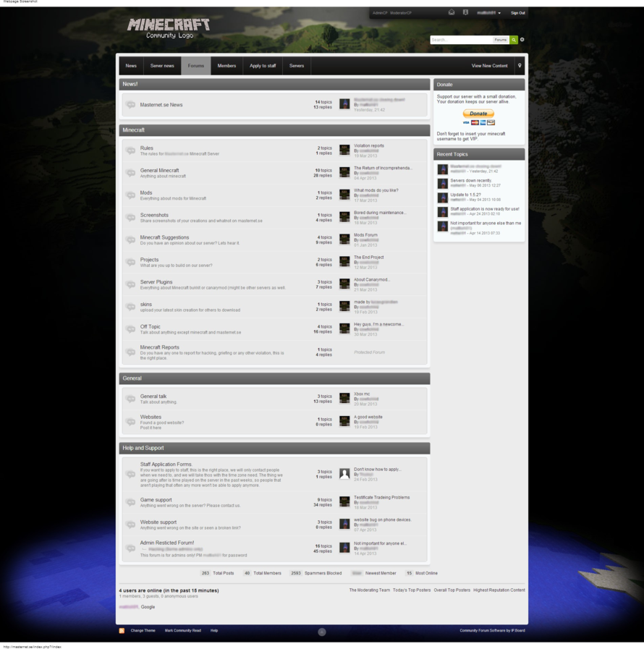Click the green search magnifier button
This screenshot has width=644, height=649.
click(514, 40)
